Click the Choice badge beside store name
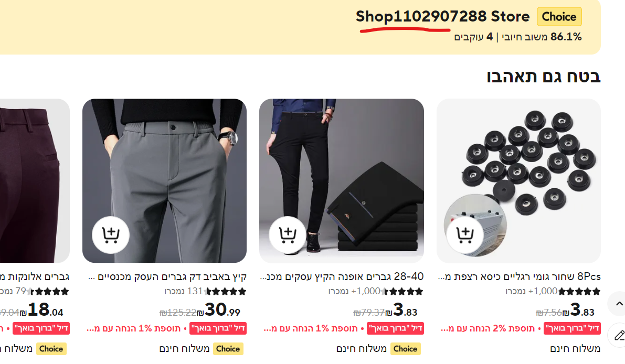625x364 pixels. point(559,17)
